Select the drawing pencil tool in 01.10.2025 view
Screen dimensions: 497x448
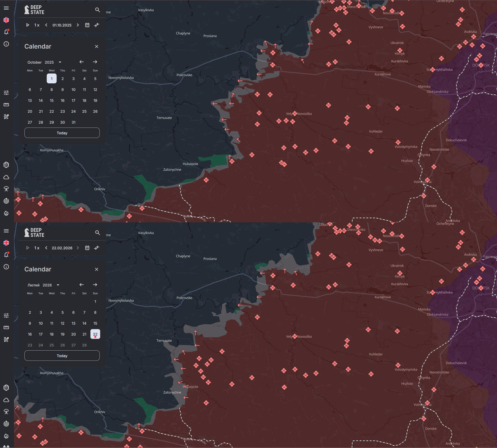click(6, 117)
